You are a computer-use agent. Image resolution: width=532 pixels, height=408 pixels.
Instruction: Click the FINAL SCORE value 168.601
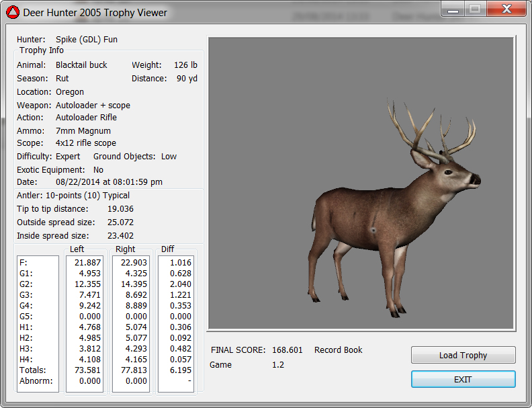coord(287,350)
